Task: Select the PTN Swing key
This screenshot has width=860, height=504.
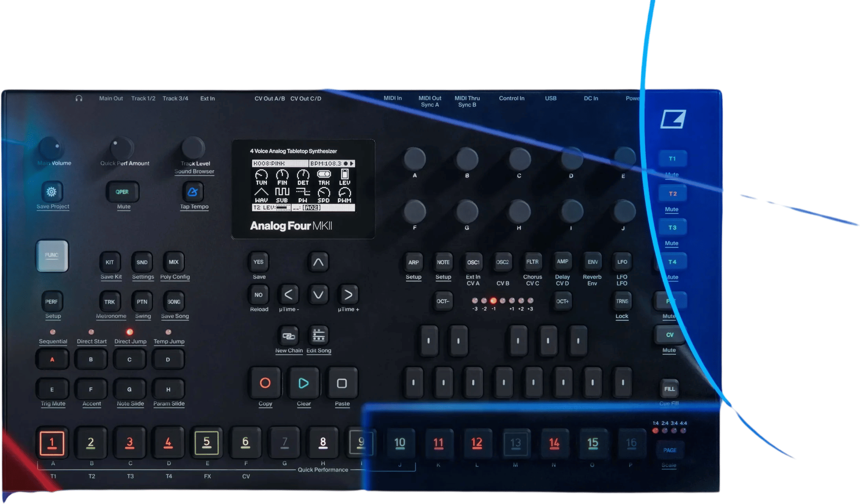Action: pyautogui.click(x=142, y=301)
